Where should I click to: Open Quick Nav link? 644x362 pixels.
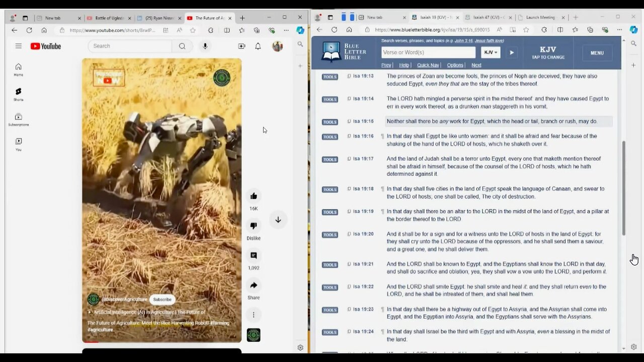coord(428,65)
